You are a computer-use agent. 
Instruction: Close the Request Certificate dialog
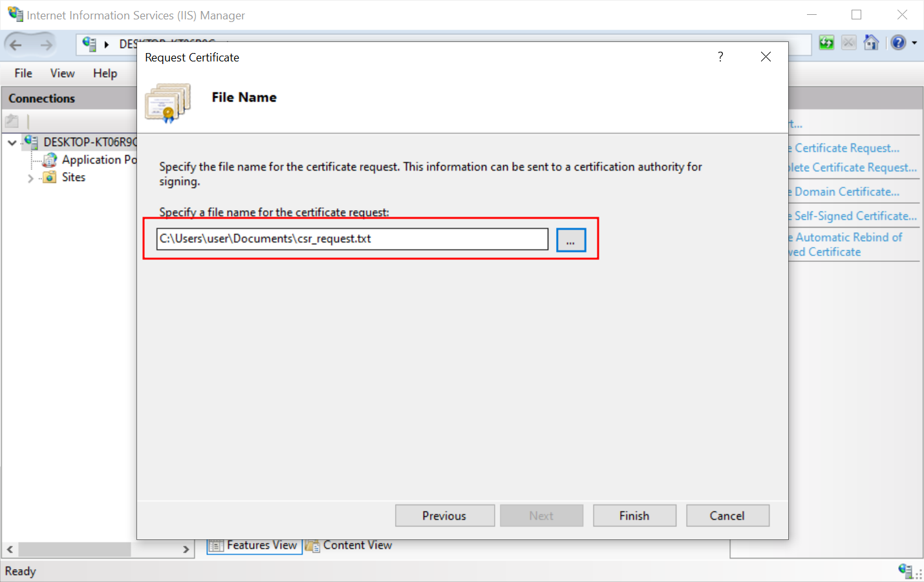click(766, 57)
